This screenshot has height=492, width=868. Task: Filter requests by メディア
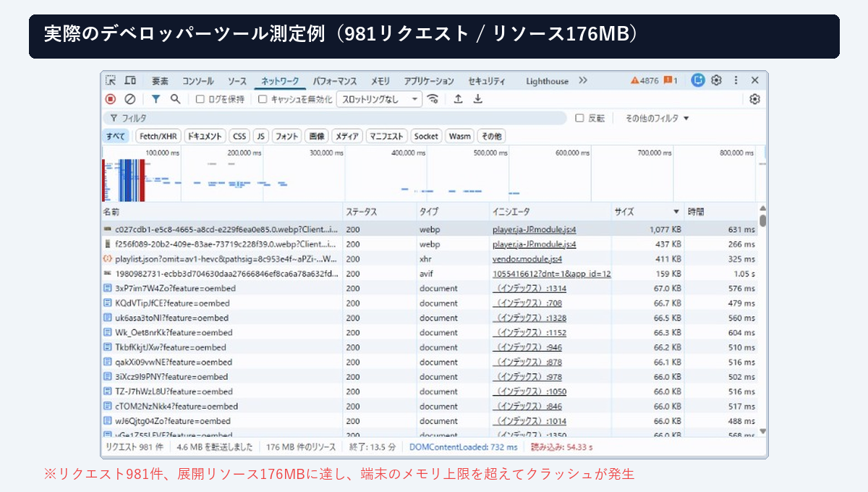click(347, 136)
